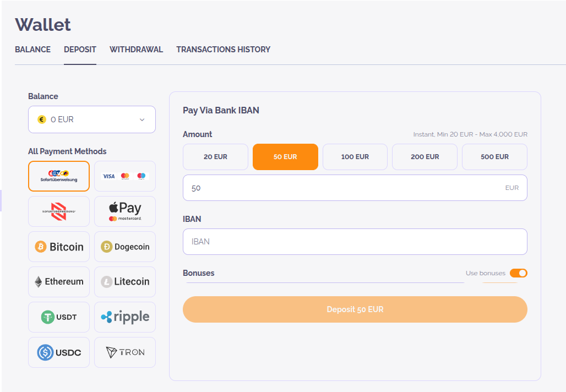566x392 pixels.
Task: Select the 100 EUR amount
Action: click(x=355, y=157)
